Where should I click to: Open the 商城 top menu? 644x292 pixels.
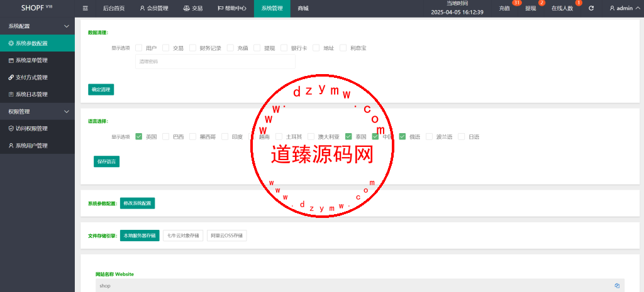tap(303, 8)
